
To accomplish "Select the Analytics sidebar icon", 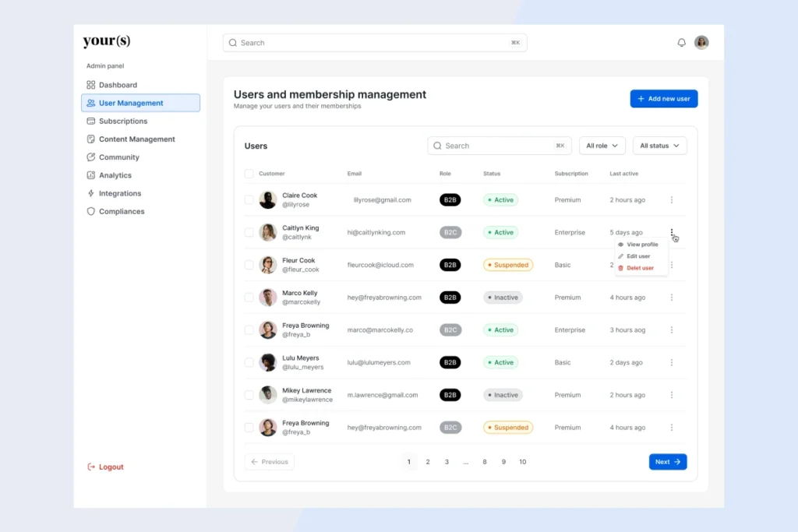I will 90,174.
